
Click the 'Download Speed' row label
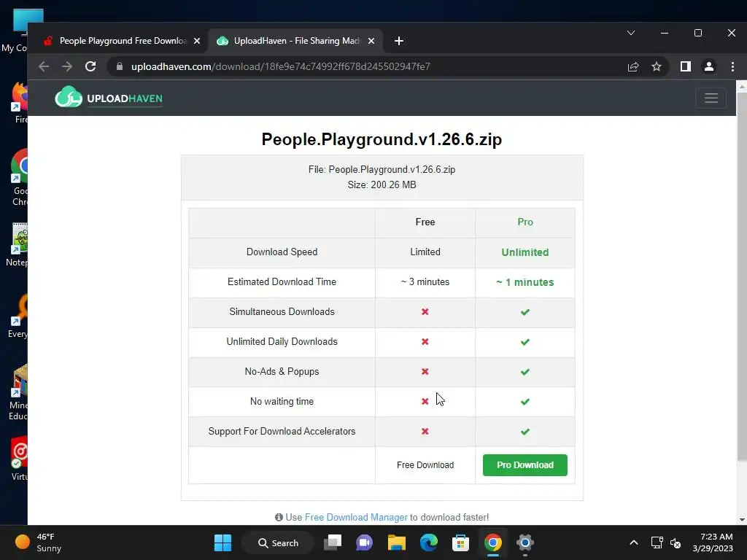point(282,252)
